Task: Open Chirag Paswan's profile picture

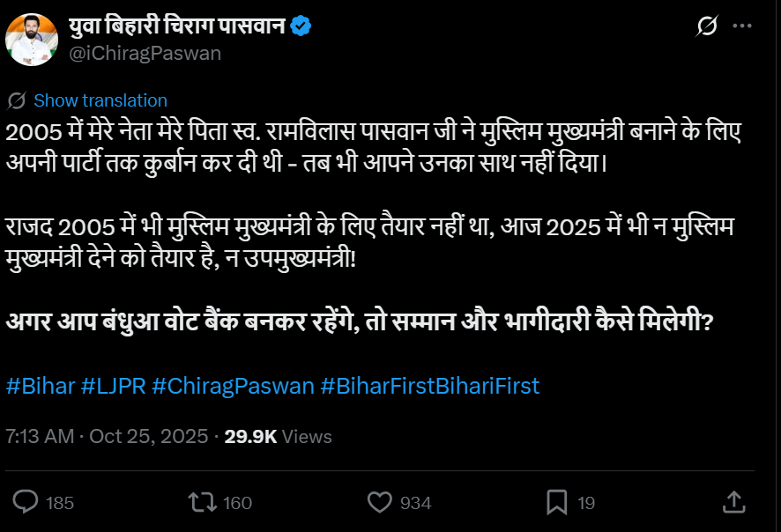Action: 32,40
